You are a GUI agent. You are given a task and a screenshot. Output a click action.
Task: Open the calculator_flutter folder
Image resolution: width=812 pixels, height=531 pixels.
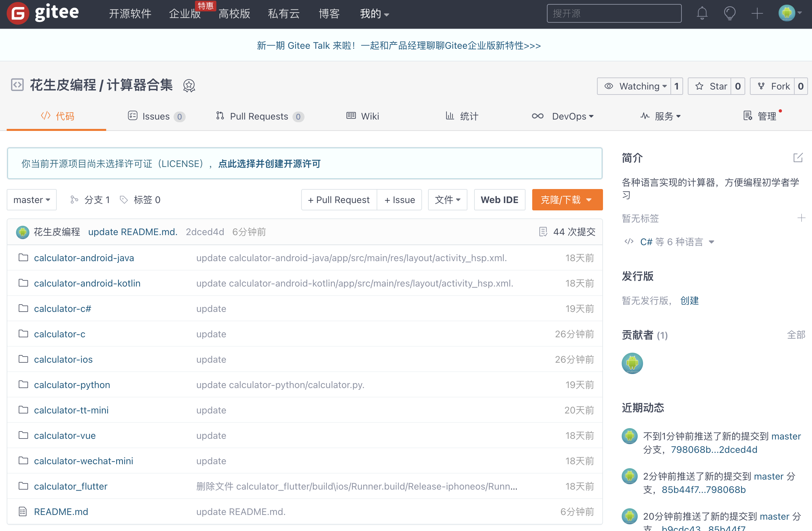pos(70,486)
